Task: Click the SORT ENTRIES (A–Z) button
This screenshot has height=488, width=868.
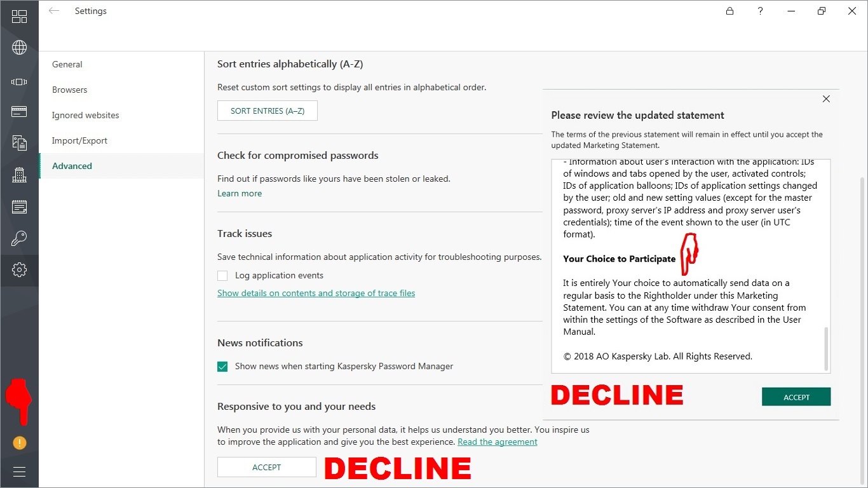Action: (267, 111)
